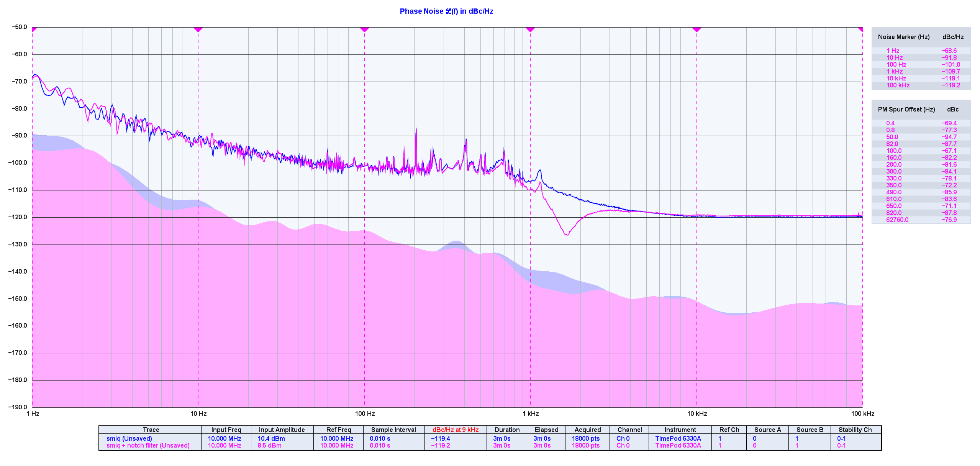Click the 'Noise Marker (Hz)' table header
The height and width of the screenshot is (466, 980).
(x=903, y=37)
